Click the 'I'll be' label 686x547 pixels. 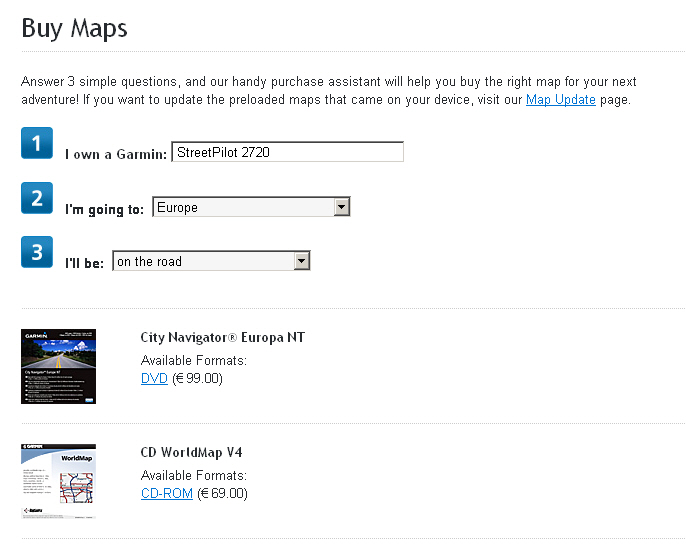pyautogui.click(x=86, y=263)
